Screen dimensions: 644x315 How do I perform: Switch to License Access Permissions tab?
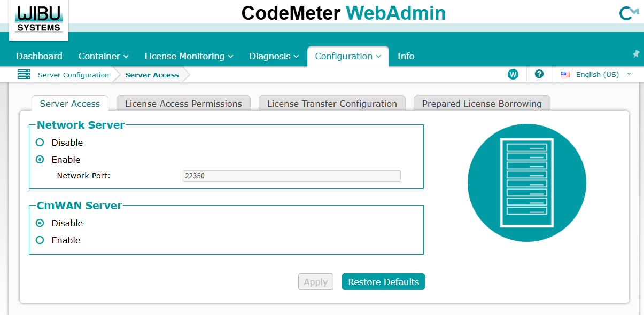pos(183,104)
